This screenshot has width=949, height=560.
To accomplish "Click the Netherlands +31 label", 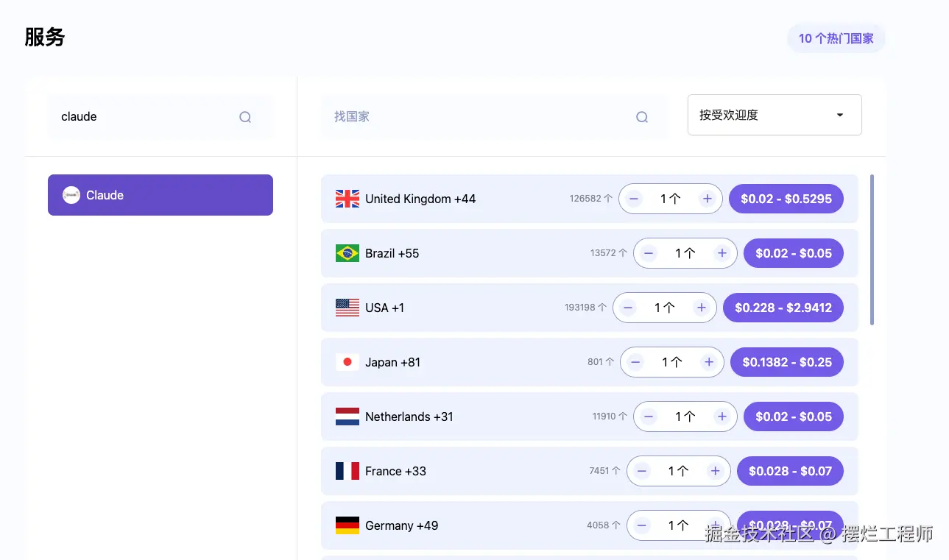I will tap(409, 417).
